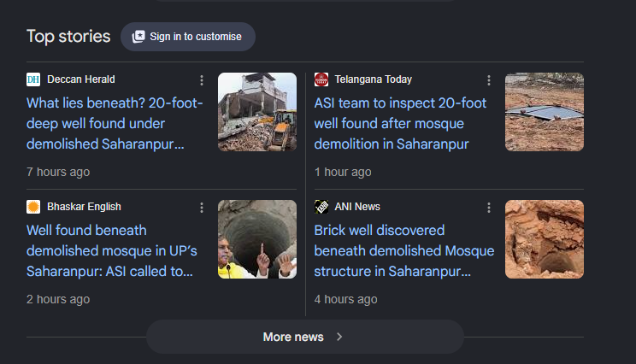Click the demolished building with excavator thumbnail
Viewport: 636px width, 364px height.
point(257,112)
